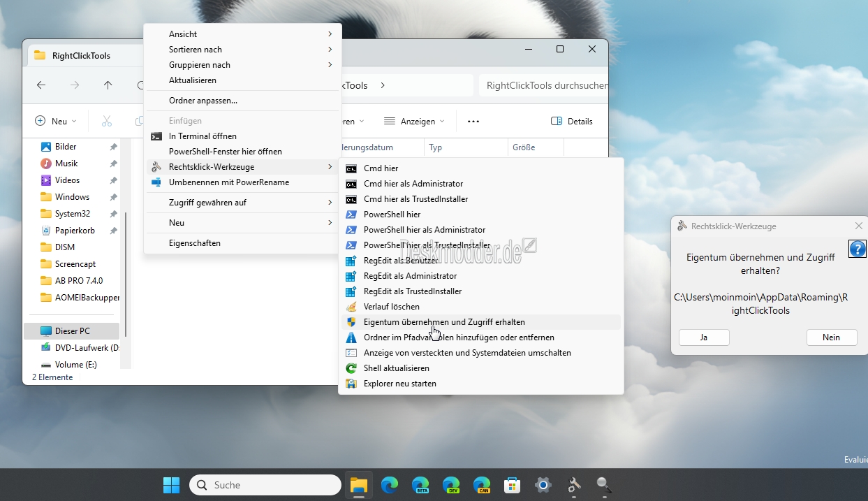The image size is (868, 501).
Task: Select RegEdit als TrustedInstaller
Action: coord(481,291)
